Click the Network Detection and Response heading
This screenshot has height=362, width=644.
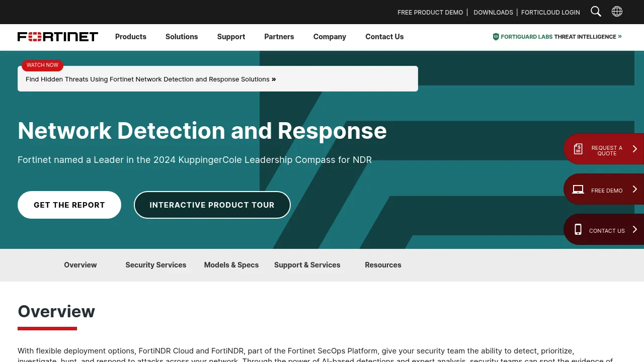click(x=202, y=131)
